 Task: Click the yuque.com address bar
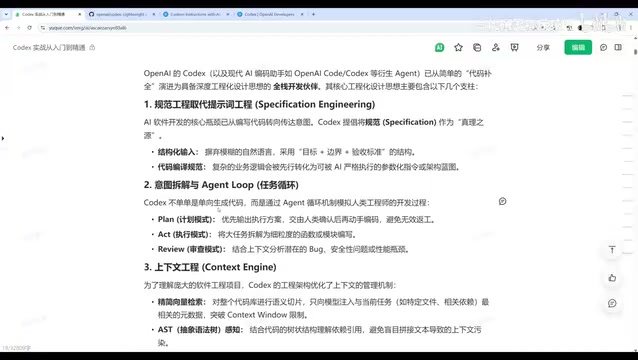(244, 28)
